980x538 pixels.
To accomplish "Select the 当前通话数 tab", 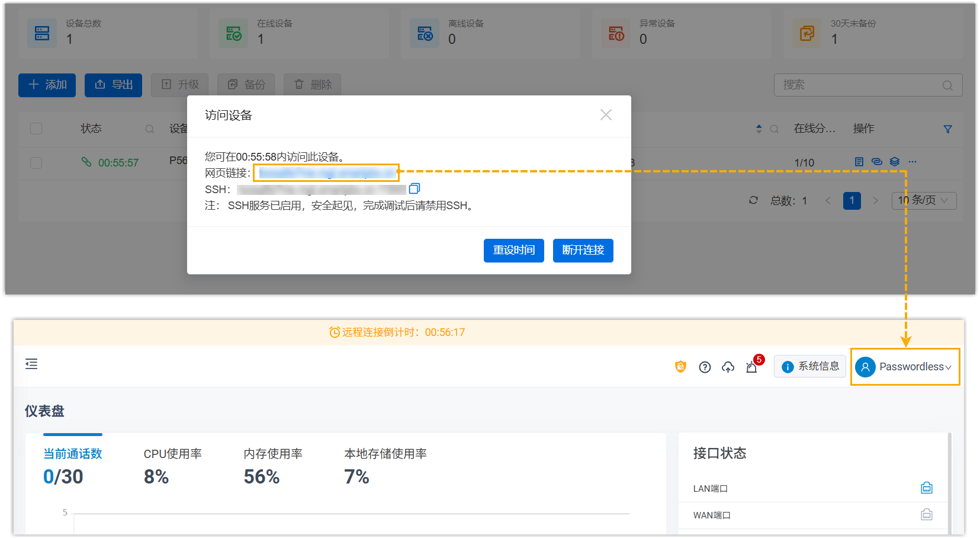I will coord(72,454).
